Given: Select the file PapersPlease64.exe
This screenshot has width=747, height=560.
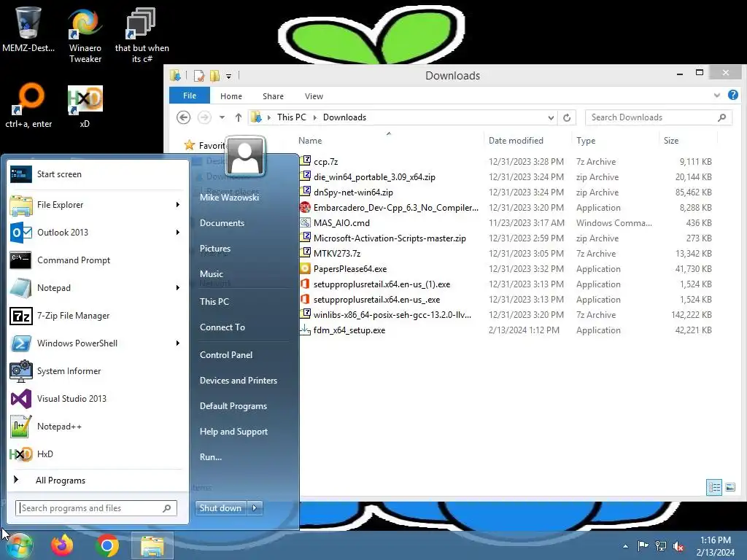Looking at the screenshot, I should 349,269.
